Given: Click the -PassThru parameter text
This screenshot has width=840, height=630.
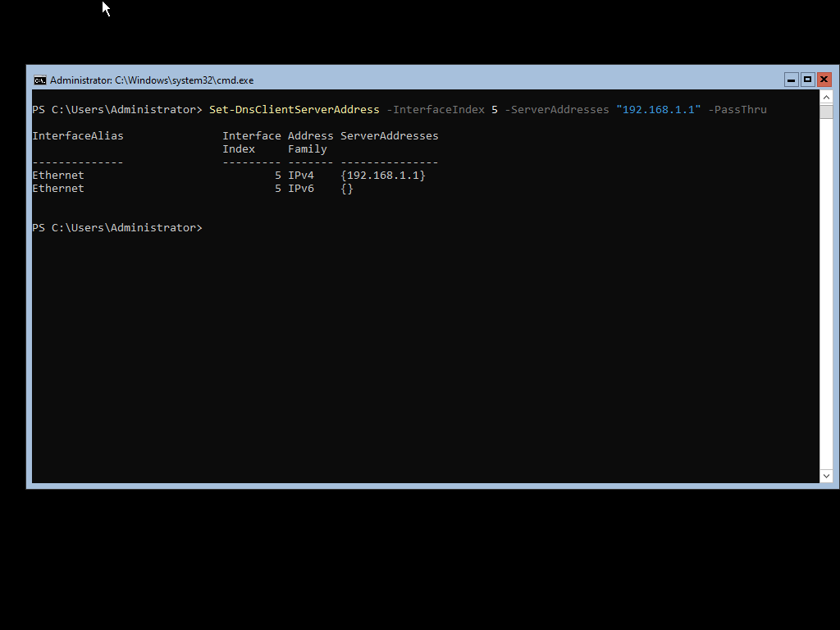Looking at the screenshot, I should click(737, 110).
